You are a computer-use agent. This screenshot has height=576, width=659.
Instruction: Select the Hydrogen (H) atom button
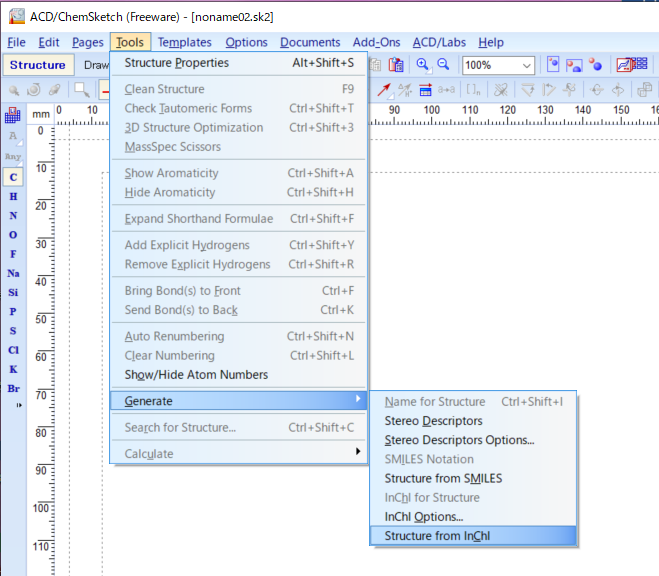[13, 197]
